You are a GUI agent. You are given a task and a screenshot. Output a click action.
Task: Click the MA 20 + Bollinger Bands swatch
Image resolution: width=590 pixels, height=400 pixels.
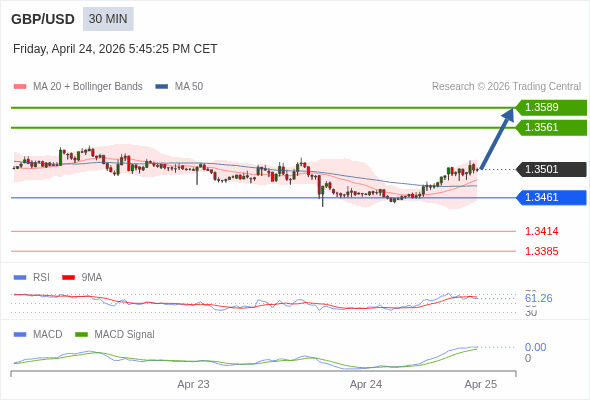click(x=20, y=87)
